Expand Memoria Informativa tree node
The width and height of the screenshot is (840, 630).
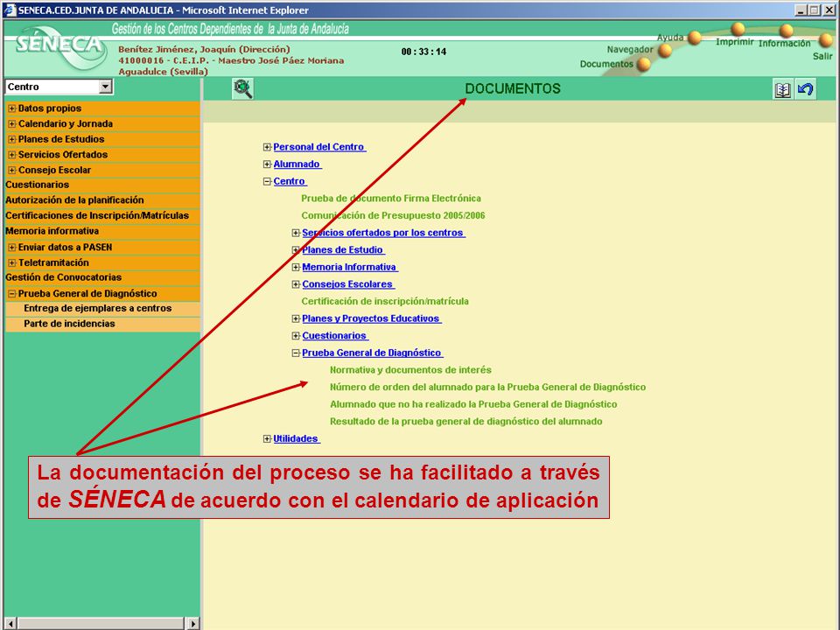tap(296, 268)
